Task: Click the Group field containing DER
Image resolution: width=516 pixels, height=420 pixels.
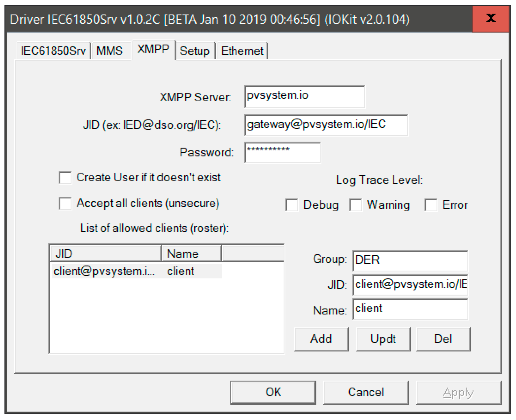Action: click(x=410, y=260)
